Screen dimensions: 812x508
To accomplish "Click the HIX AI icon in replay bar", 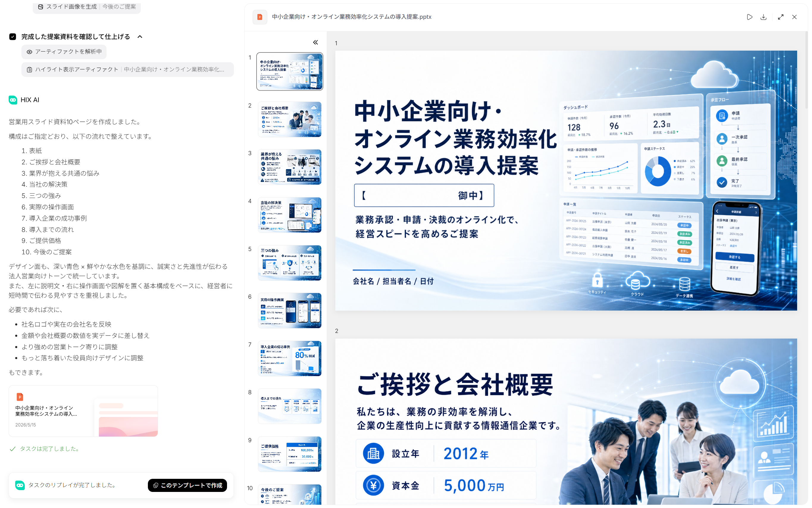I will [x=20, y=485].
